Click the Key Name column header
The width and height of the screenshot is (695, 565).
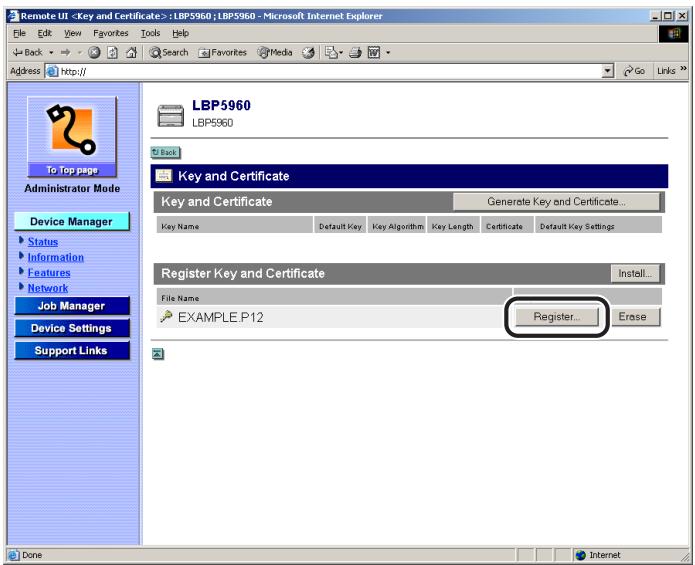pos(234,226)
